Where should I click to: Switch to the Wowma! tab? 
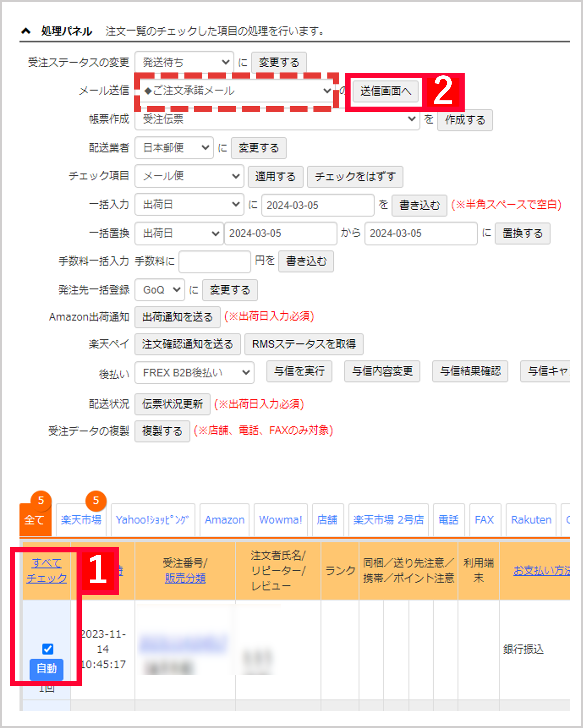(281, 520)
